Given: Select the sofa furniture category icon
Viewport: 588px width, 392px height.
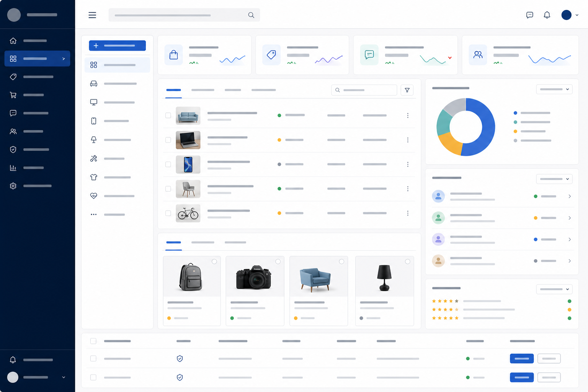Looking at the screenshot, I should (x=94, y=83).
